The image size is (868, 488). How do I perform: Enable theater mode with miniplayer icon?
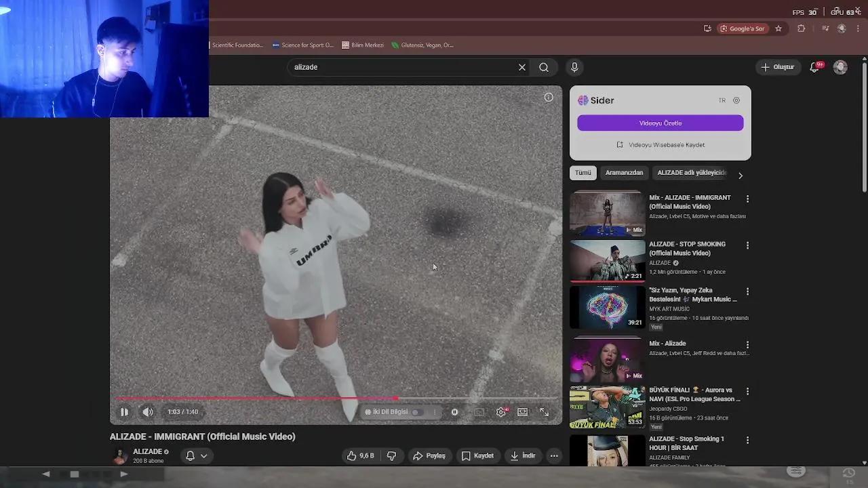pyautogui.click(x=522, y=411)
